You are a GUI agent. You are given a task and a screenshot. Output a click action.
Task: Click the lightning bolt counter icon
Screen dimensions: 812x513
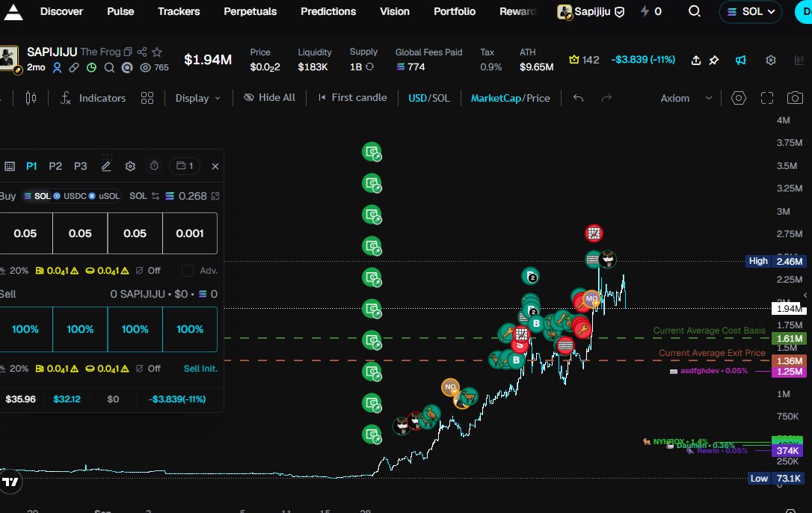pyautogui.click(x=645, y=11)
